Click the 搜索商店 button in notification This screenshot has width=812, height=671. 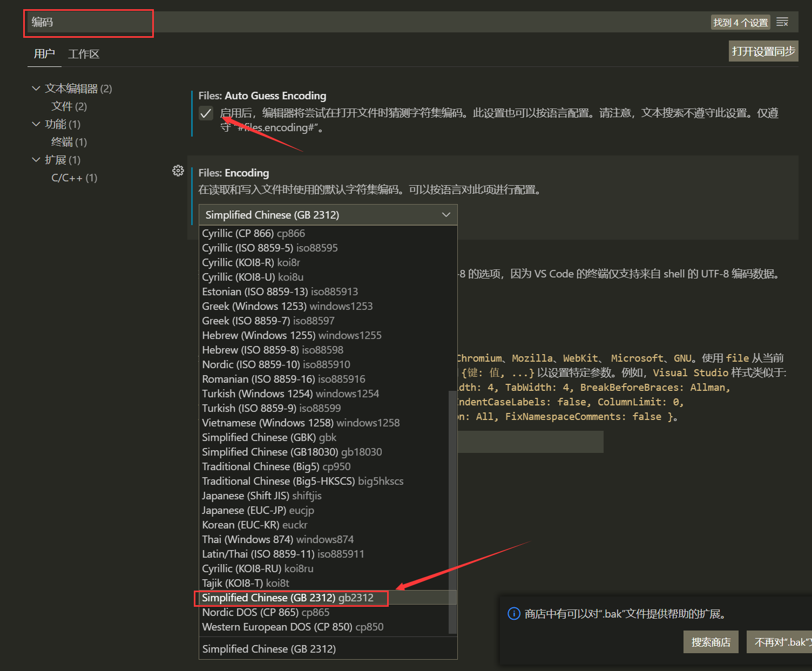[x=710, y=641]
